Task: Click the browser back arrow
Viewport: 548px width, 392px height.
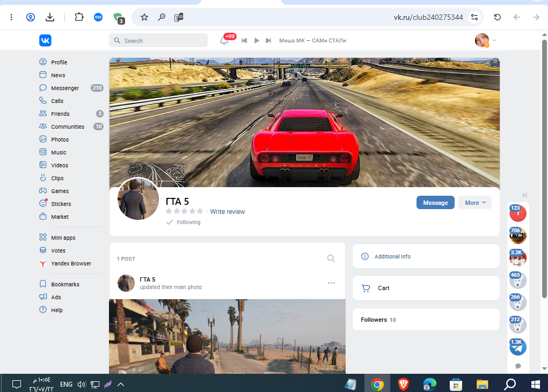Action: pos(517,17)
